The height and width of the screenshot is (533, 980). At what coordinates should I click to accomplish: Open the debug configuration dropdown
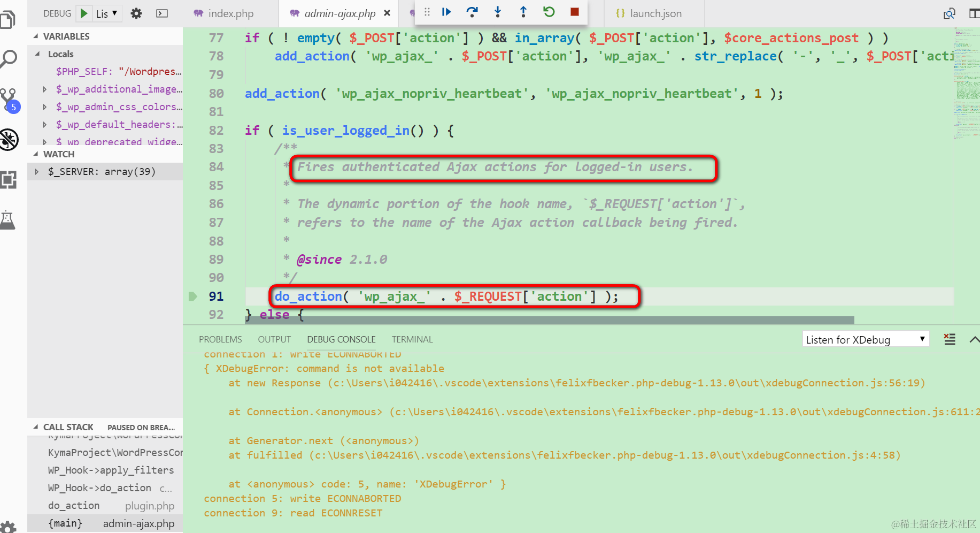(x=107, y=13)
